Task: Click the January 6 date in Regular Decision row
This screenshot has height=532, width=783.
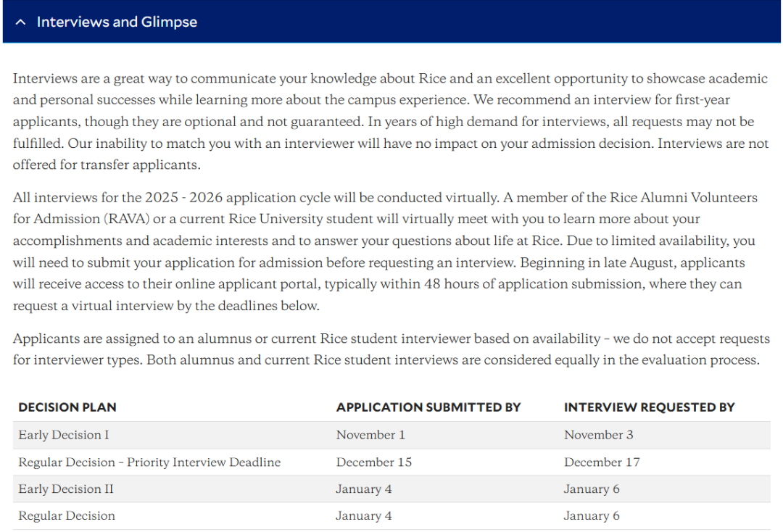Action: 592,516
